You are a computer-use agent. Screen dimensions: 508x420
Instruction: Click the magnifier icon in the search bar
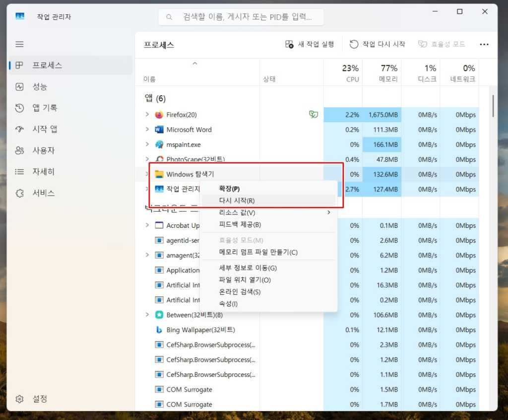pos(169,16)
